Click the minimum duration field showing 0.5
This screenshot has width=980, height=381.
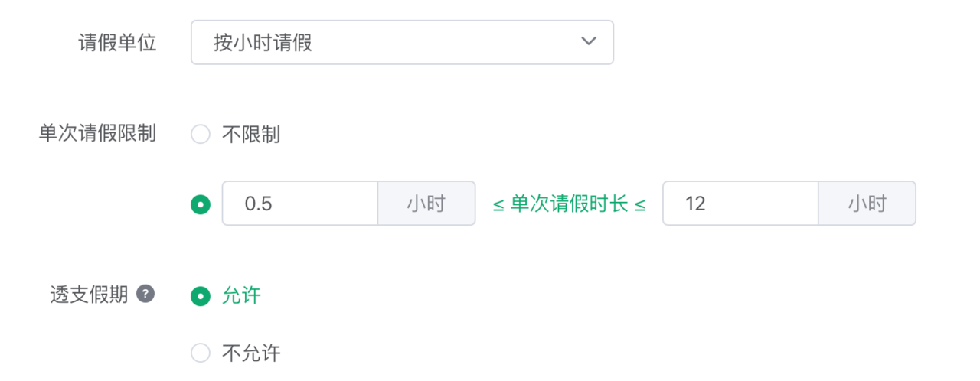point(300,204)
